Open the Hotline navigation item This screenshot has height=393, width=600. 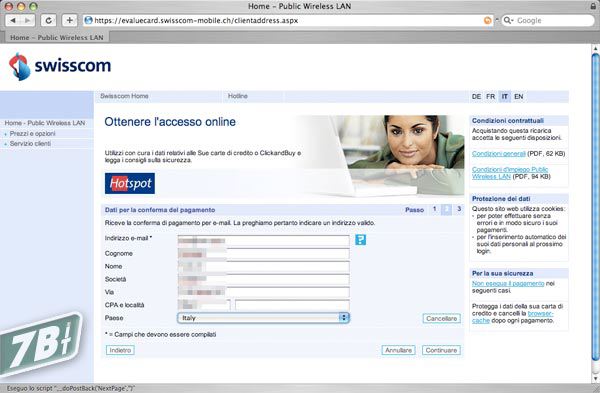point(238,96)
